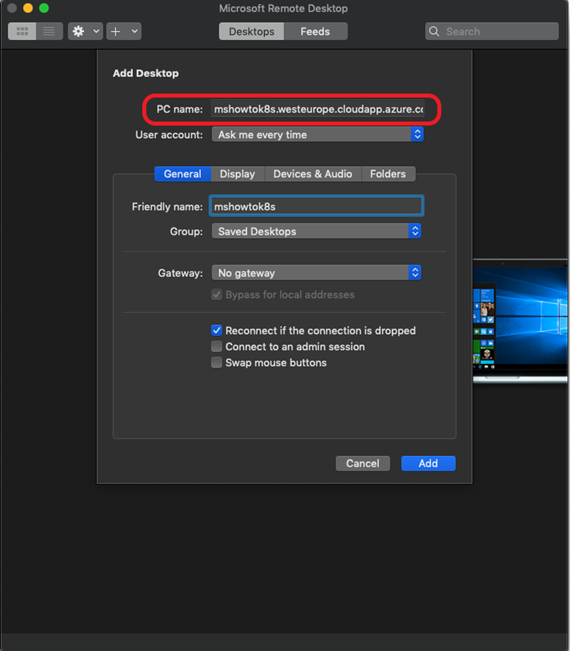Screen dimensions: 570x651
Task: Select the Feeds tab
Action: (x=315, y=32)
